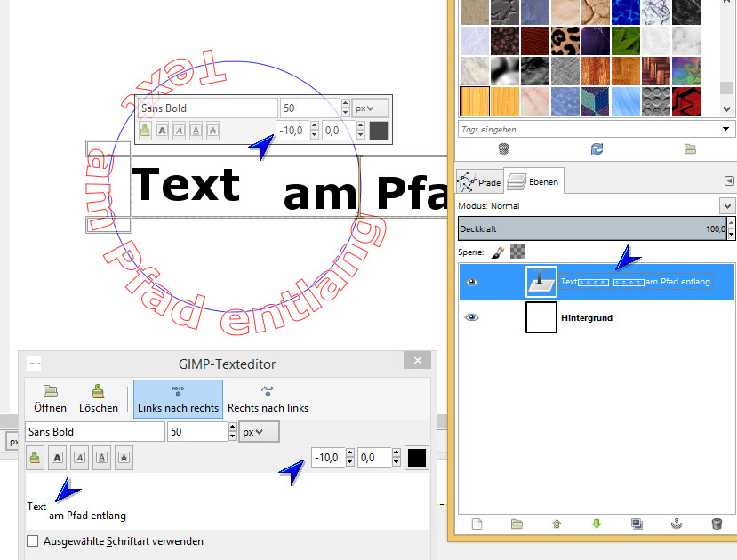Click clear-style icon in on-canvas text toolbar
This screenshot has width=737, height=560.
[x=145, y=131]
